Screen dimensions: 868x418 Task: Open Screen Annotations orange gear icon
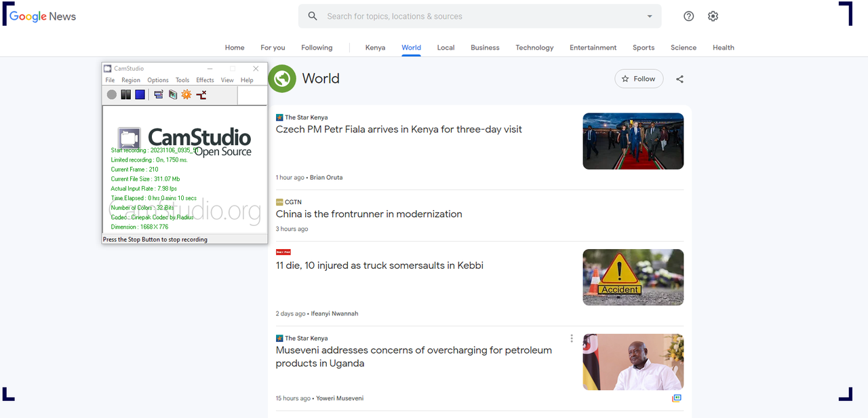pos(186,95)
